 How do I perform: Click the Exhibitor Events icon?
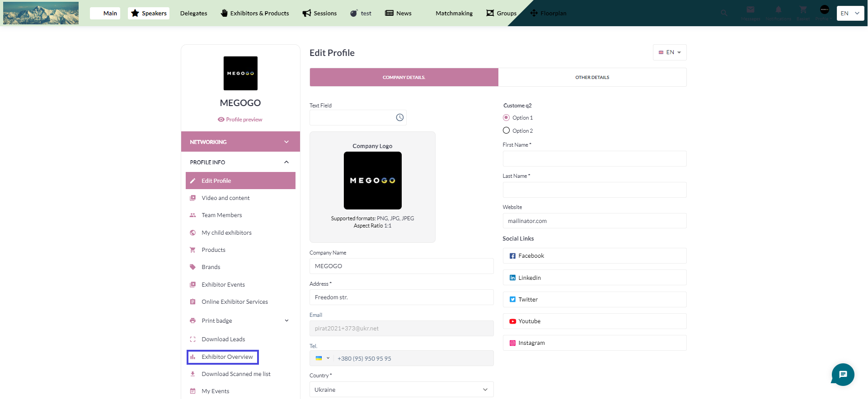point(193,285)
